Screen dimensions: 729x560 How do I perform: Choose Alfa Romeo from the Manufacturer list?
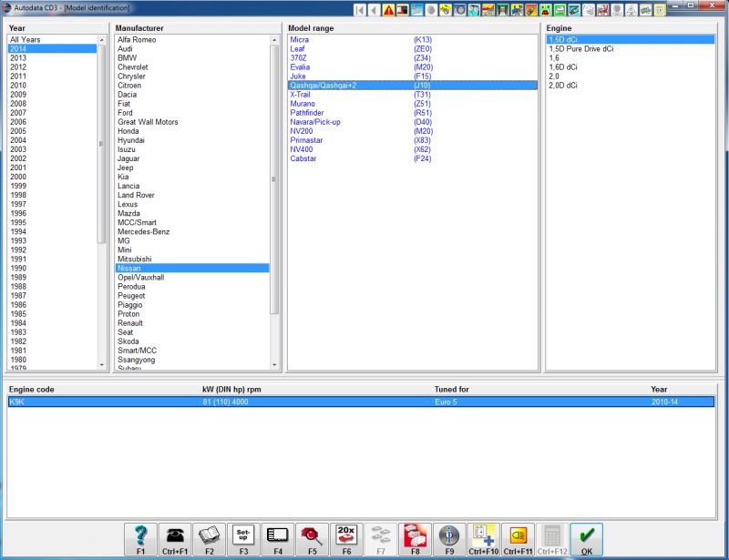pos(192,39)
